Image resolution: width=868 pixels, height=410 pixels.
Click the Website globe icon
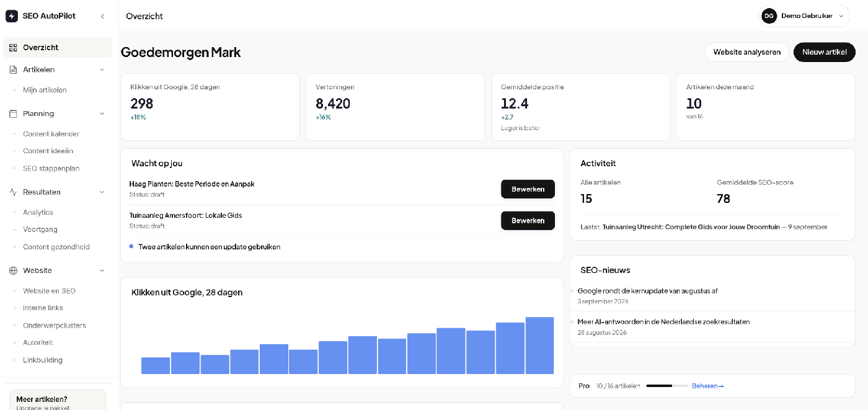pos(13,270)
